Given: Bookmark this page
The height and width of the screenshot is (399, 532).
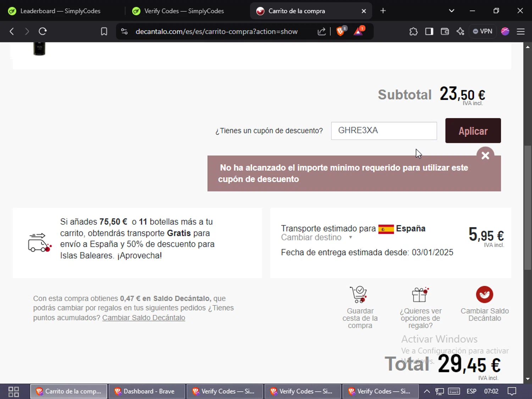Looking at the screenshot, I should pos(104,32).
